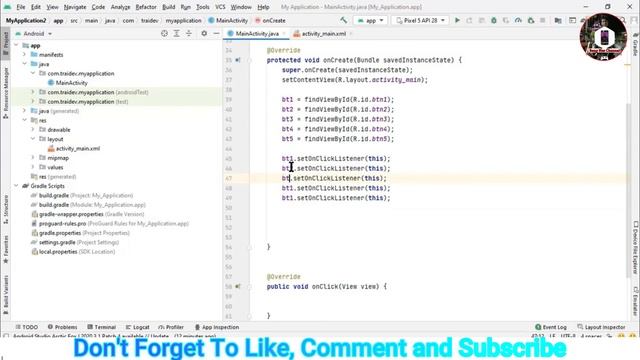Open the AVD Manager icon
640x360 pixels.
coord(572,20)
